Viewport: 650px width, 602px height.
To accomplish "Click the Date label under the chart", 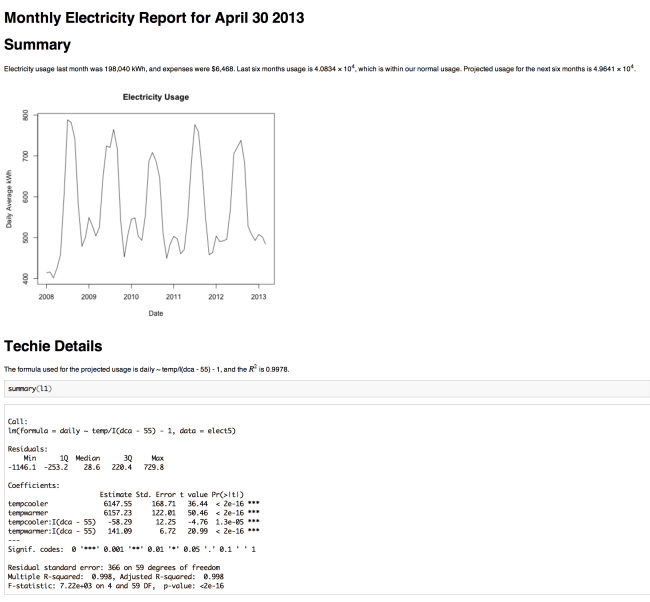I will click(155, 313).
